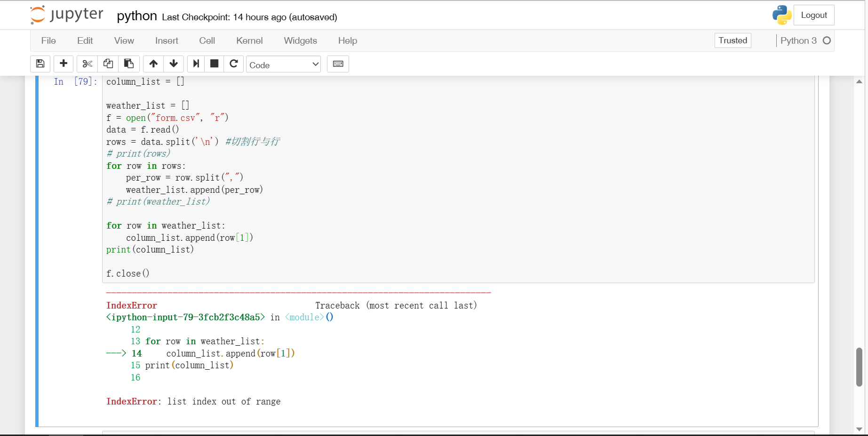Save notebook with the floppy disk icon

40,64
